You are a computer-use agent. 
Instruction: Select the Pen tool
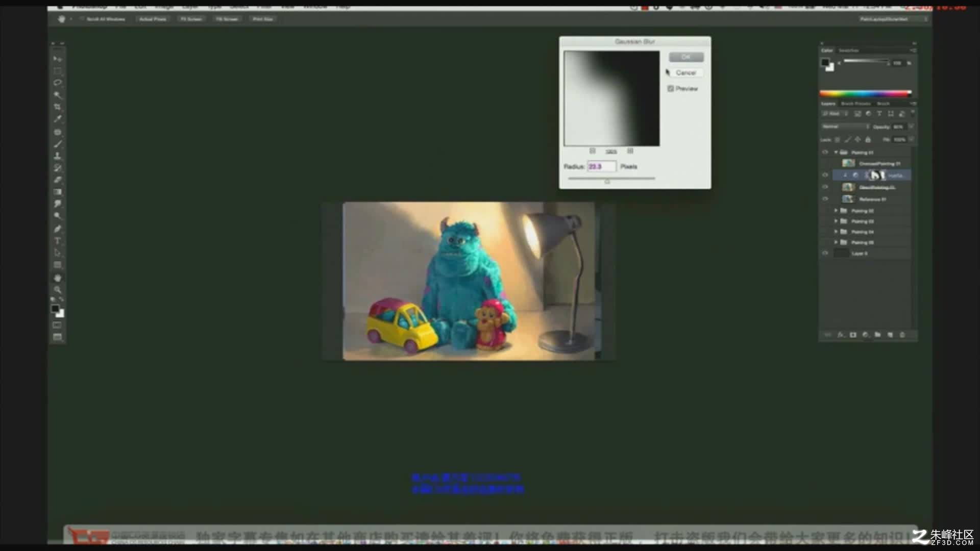click(x=57, y=229)
